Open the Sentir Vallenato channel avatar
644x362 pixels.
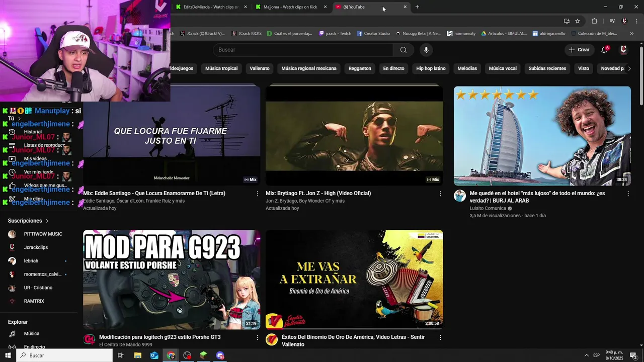click(x=272, y=340)
